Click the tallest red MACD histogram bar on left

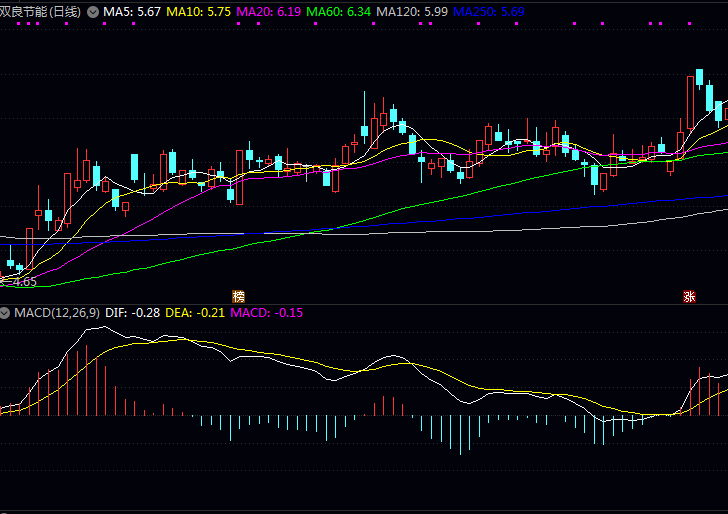point(86,380)
